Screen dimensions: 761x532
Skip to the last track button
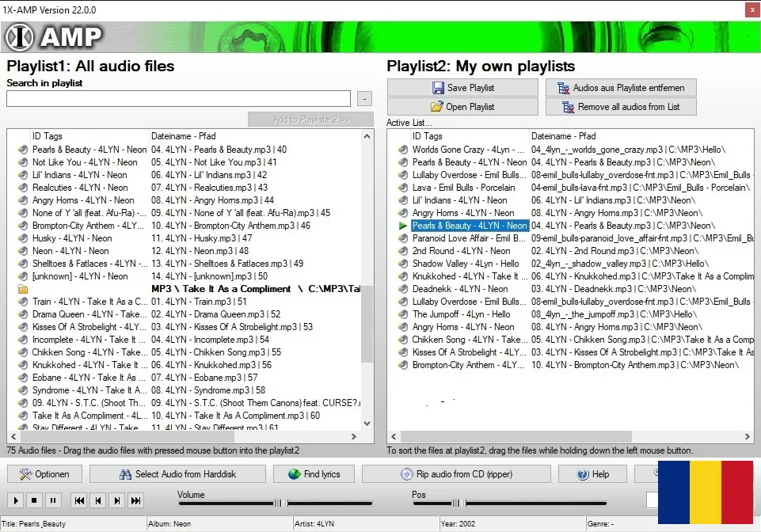136,500
